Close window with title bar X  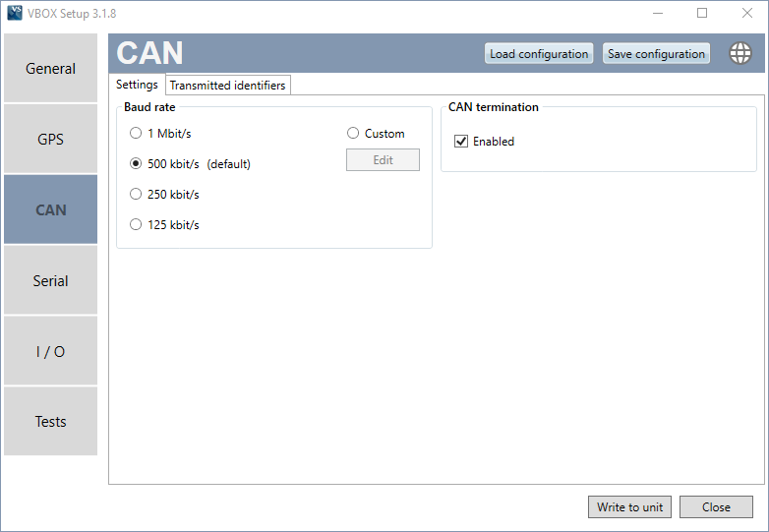click(747, 13)
